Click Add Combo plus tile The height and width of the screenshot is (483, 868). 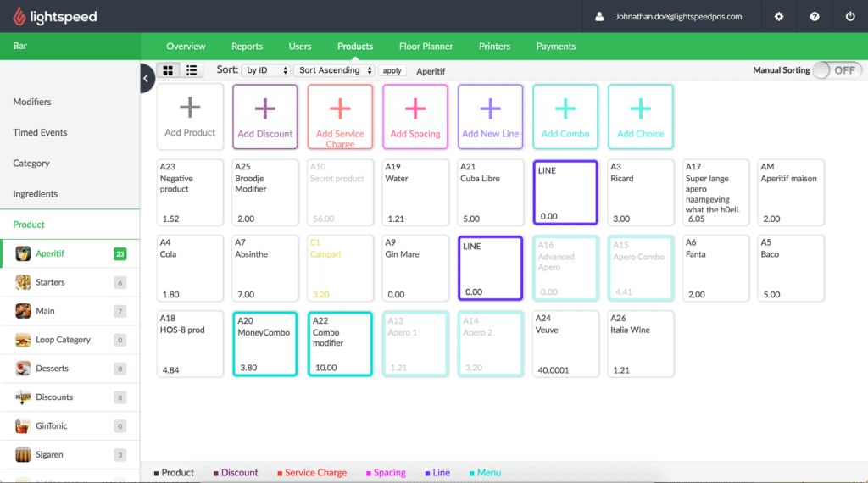pos(565,117)
